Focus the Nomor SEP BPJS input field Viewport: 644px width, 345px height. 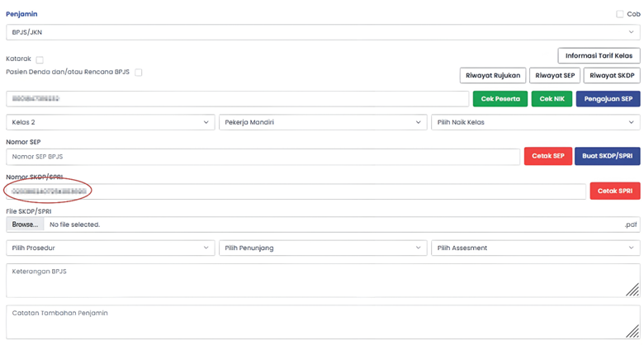pyautogui.click(x=263, y=157)
